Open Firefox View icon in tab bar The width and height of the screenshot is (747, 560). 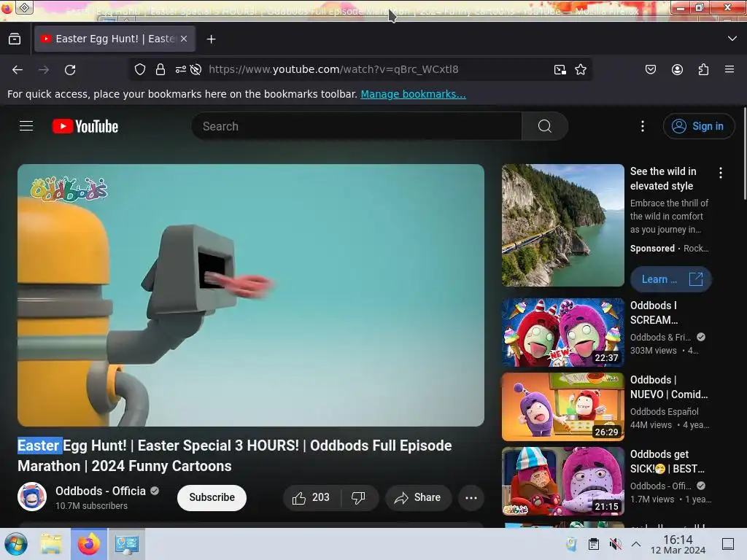15,39
